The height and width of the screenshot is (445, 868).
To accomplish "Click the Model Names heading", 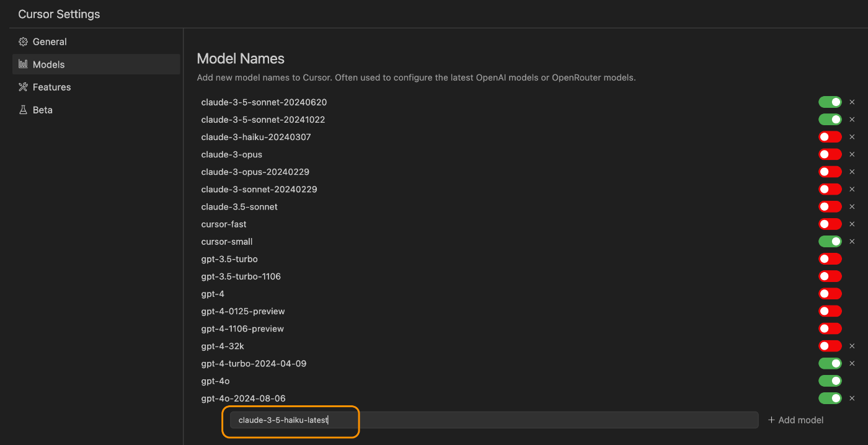I will coord(241,59).
